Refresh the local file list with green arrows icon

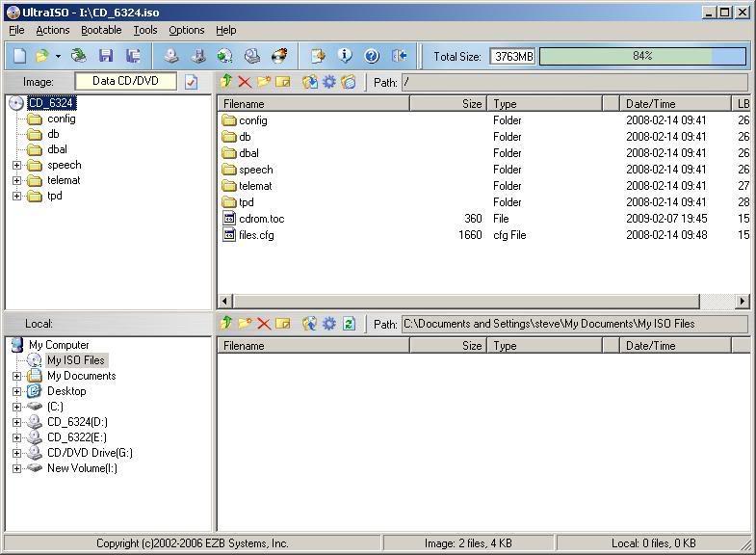(349, 323)
